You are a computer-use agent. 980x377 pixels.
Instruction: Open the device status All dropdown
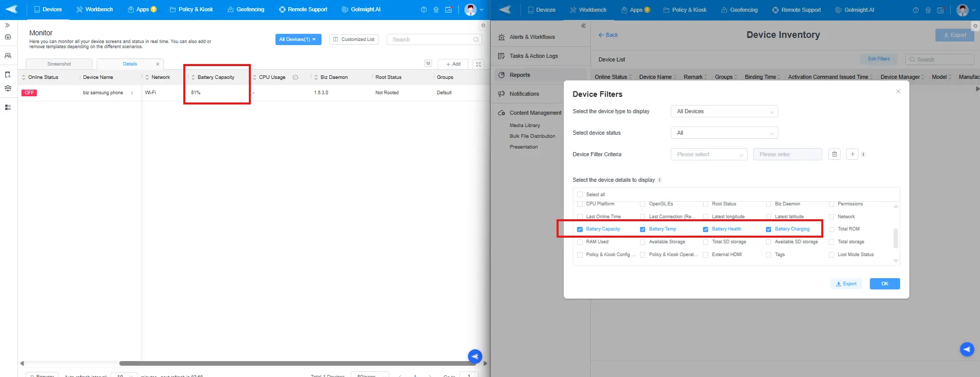(724, 133)
